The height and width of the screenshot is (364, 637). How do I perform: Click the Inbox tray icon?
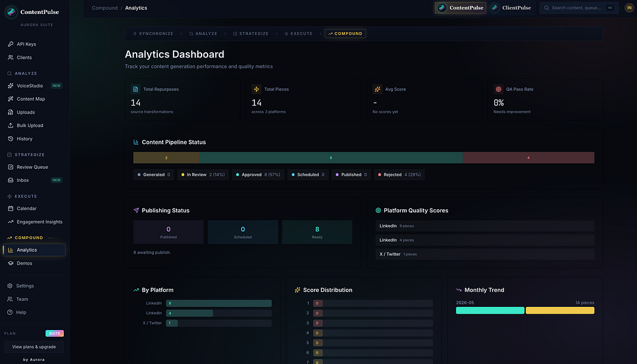10,180
